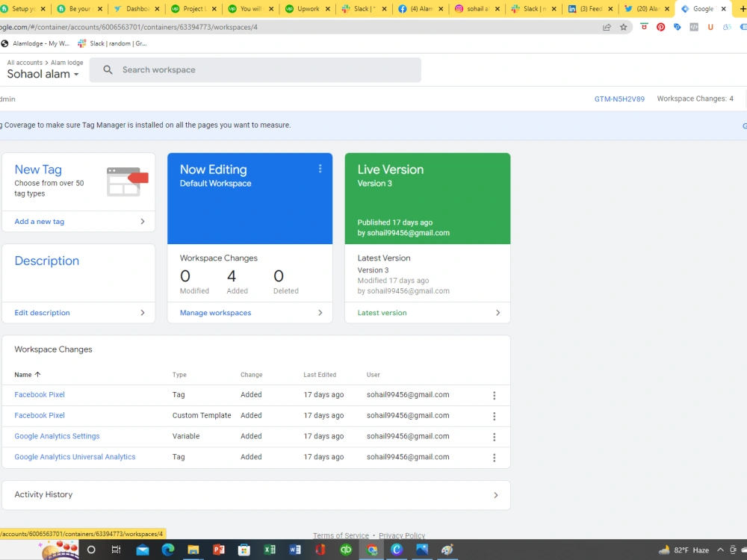The width and height of the screenshot is (747, 560).
Task: Click the Task View taskbar icon
Action: point(117,550)
